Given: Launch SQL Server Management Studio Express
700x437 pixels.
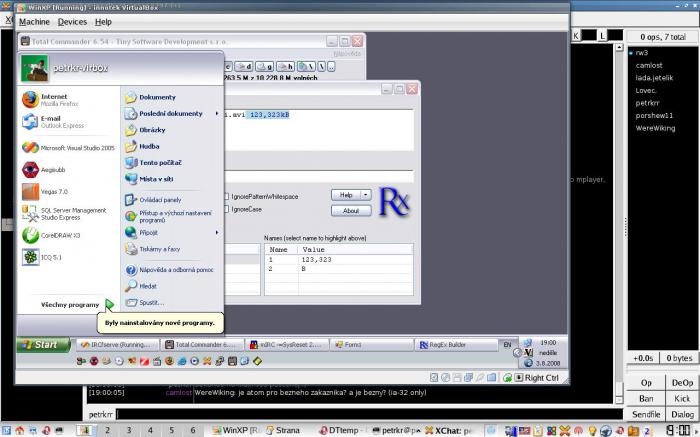Looking at the screenshot, I should (64, 213).
